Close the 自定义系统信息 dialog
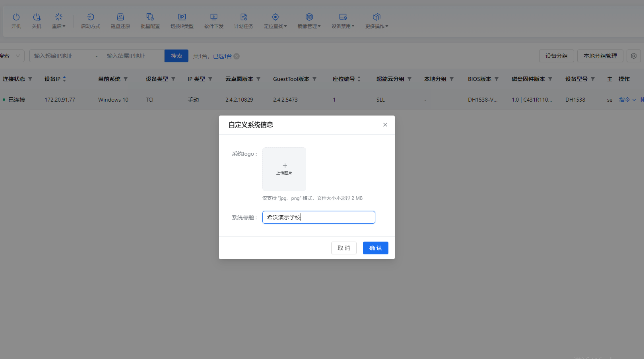644x359 pixels. (x=385, y=125)
